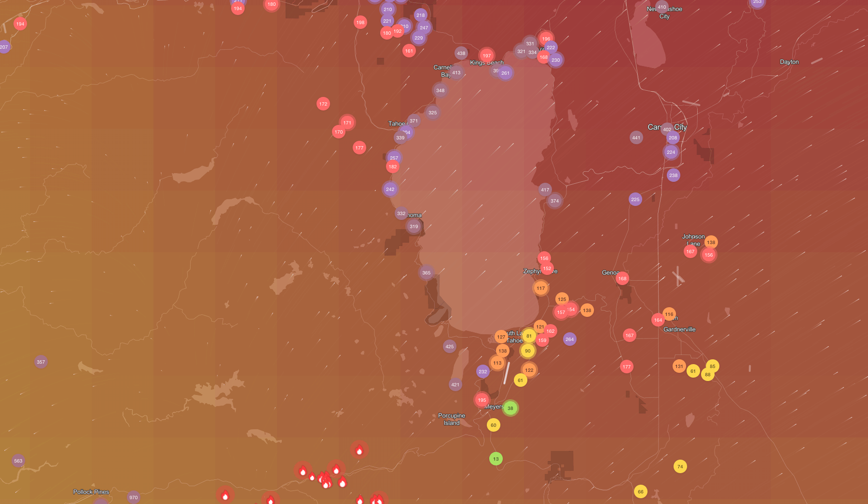Open the red sensor marker reading 170
868x504 pixels.
[x=339, y=132]
